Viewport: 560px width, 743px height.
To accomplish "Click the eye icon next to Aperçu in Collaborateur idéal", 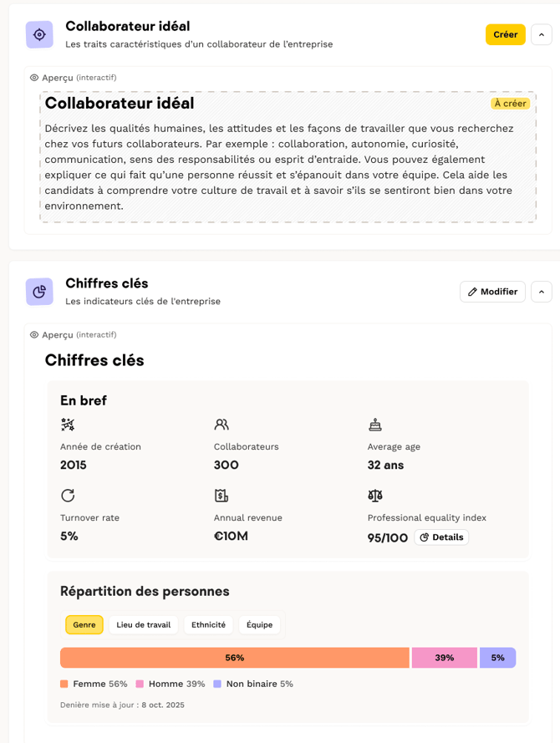I will pyautogui.click(x=34, y=78).
